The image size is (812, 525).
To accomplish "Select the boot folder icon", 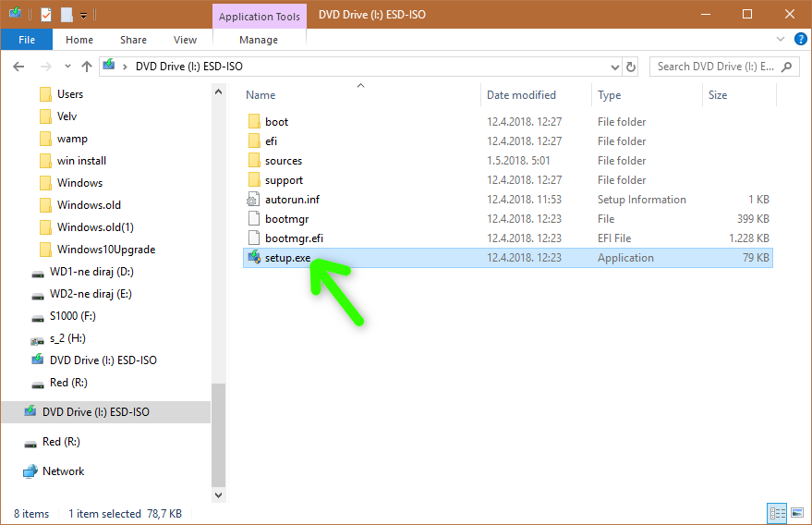I will point(254,121).
